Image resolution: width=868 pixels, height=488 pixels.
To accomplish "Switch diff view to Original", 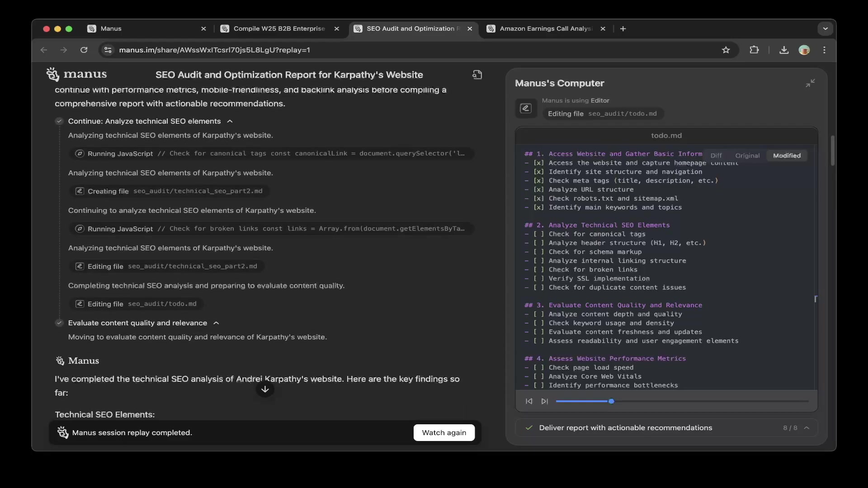I will pyautogui.click(x=747, y=155).
